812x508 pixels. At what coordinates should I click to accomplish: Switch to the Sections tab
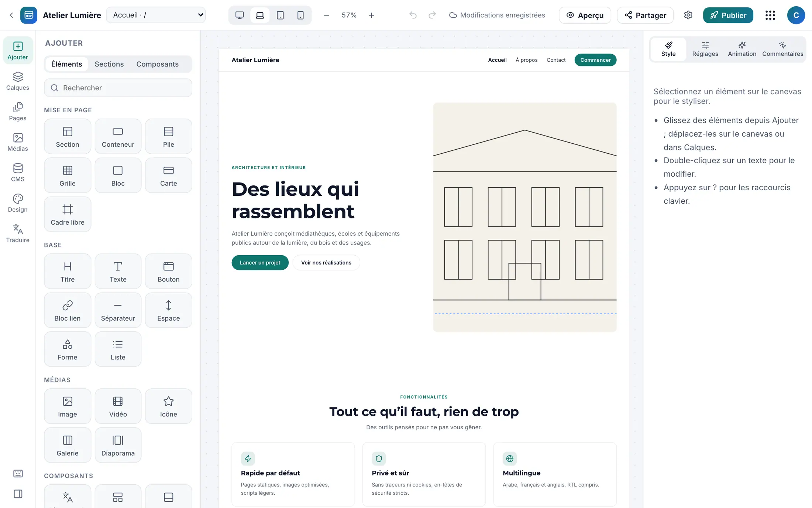[x=109, y=64]
